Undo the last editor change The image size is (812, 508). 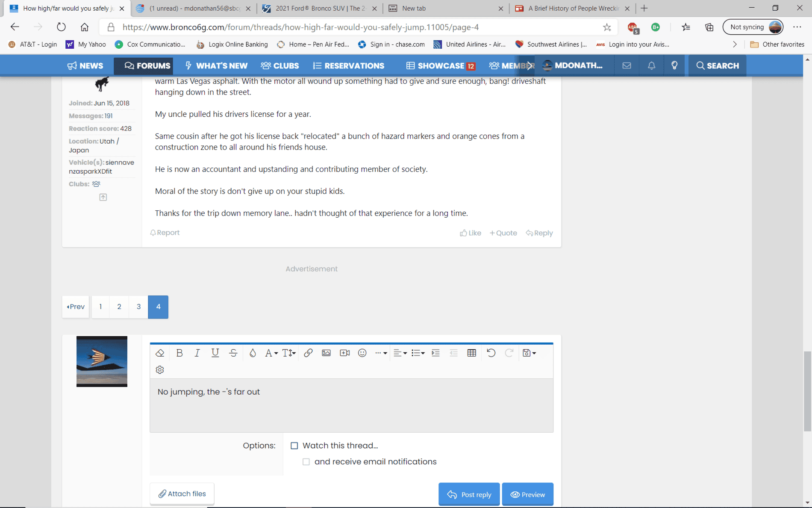pyautogui.click(x=491, y=353)
